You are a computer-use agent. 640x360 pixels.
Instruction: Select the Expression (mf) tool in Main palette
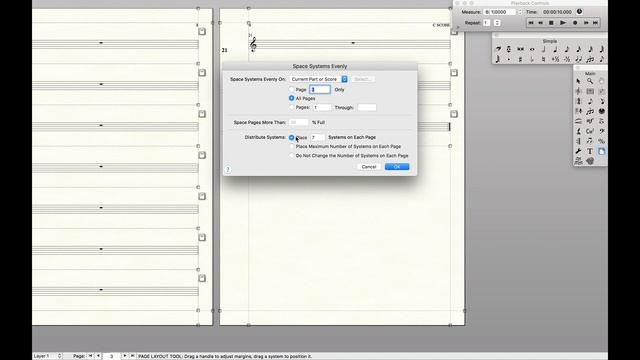click(x=590, y=121)
